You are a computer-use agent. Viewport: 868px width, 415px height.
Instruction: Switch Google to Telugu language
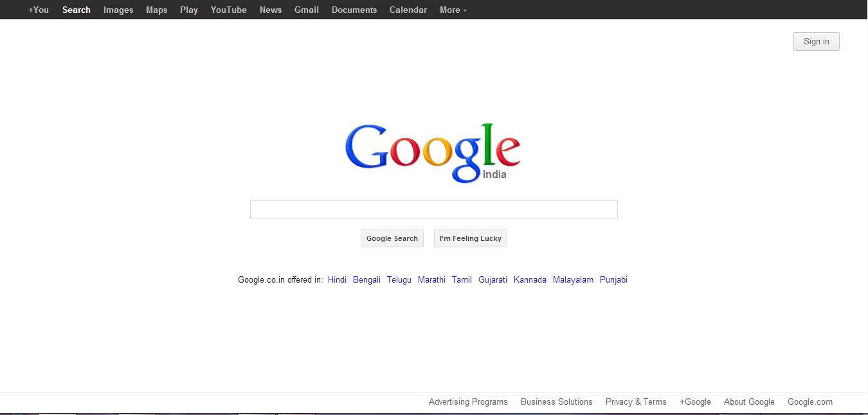tap(399, 279)
